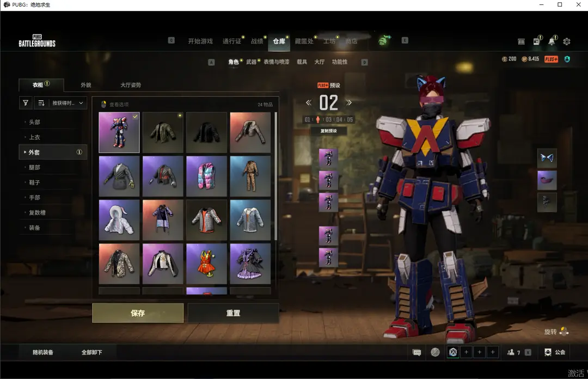This screenshot has height=379, width=588.
Task: Click the purple mask equipped item slot
Action: click(547, 180)
